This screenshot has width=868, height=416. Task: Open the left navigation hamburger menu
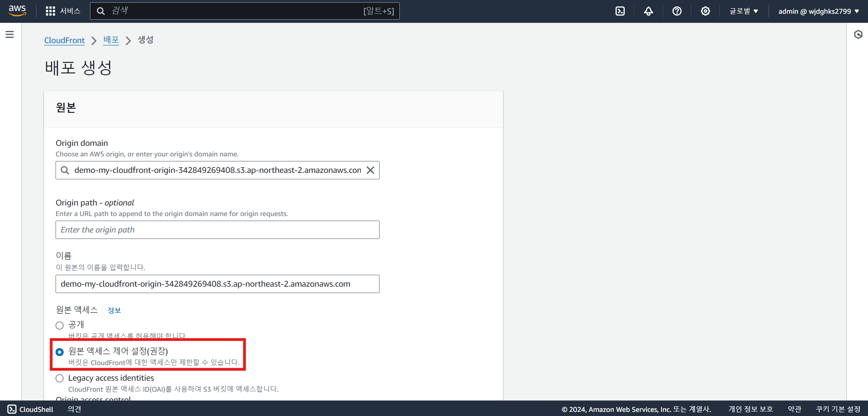(x=10, y=34)
